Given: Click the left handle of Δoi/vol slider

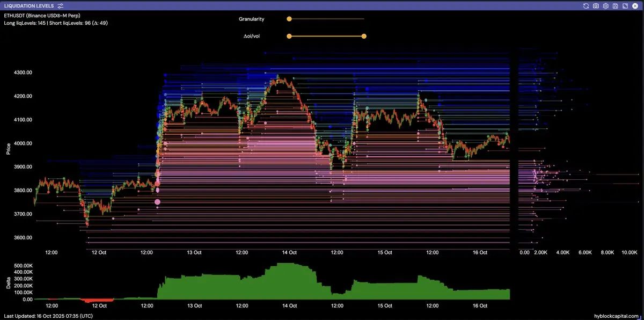Looking at the screenshot, I should tap(289, 37).
